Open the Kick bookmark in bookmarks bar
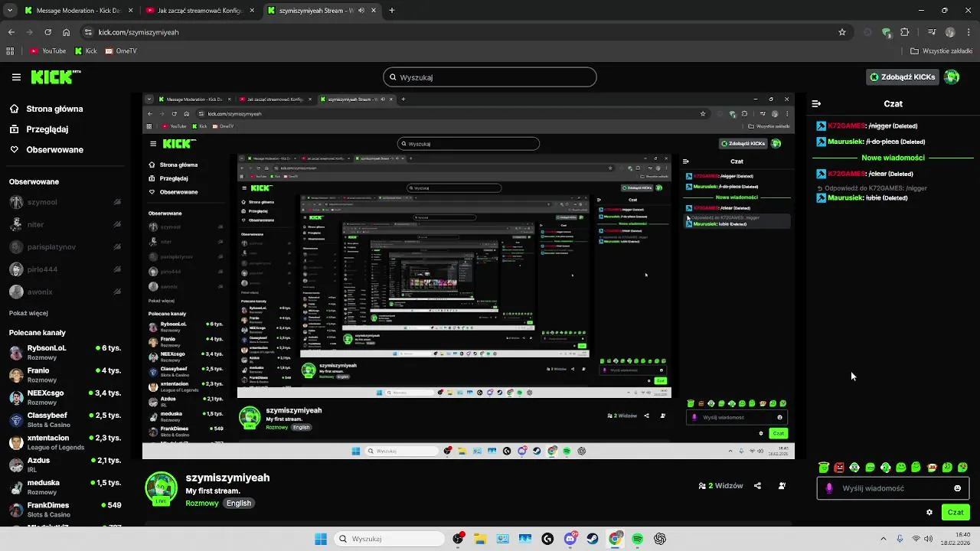Image resolution: width=980 pixels, height=551 pixels. (x=86, y=51)
